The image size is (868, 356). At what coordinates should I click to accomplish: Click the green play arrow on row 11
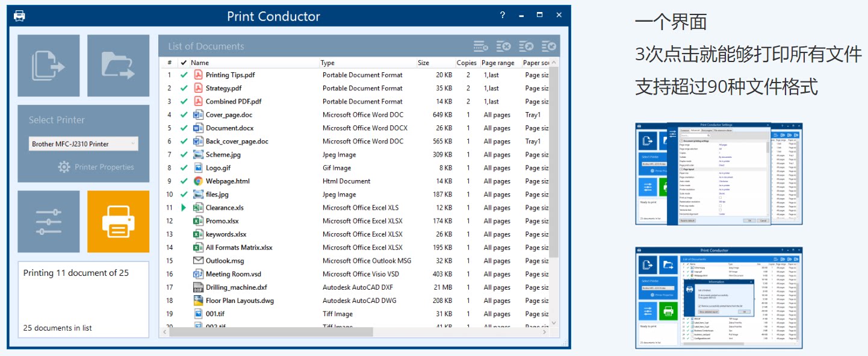pos(184,207)
